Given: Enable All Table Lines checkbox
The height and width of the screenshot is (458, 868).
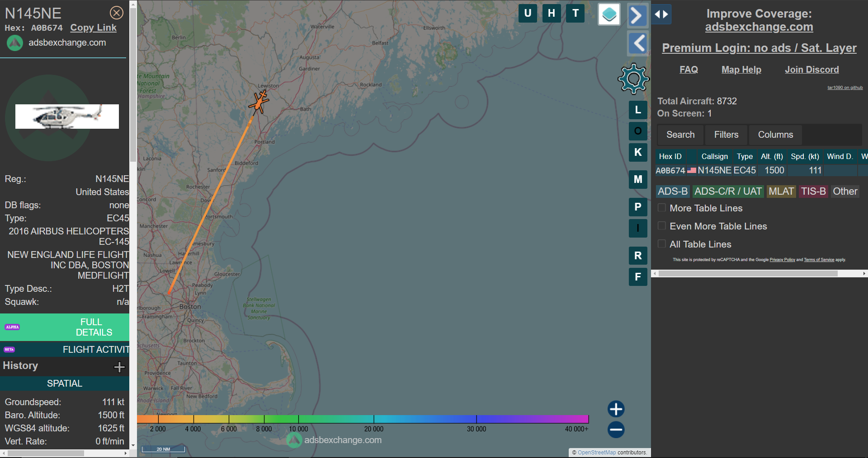Looking at the screenshot, I should [x=662, y=244].
